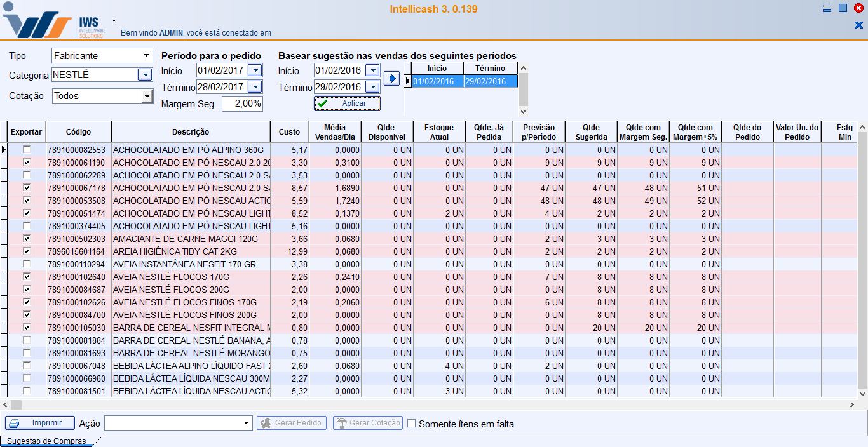Select the Sugestao de Compras tab
Image resolution: width=868 pixels, height=447 pixels.
[46, 441]
